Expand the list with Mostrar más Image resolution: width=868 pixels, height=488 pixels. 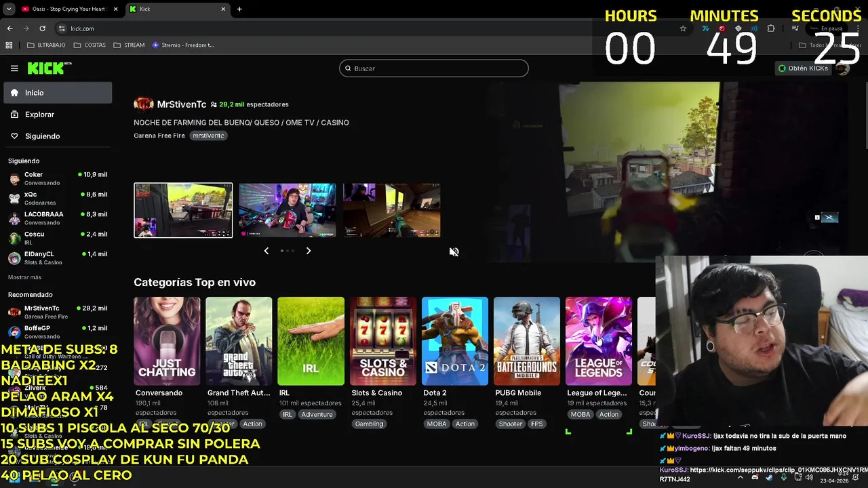pyautogui.click(x=24, y=277)
